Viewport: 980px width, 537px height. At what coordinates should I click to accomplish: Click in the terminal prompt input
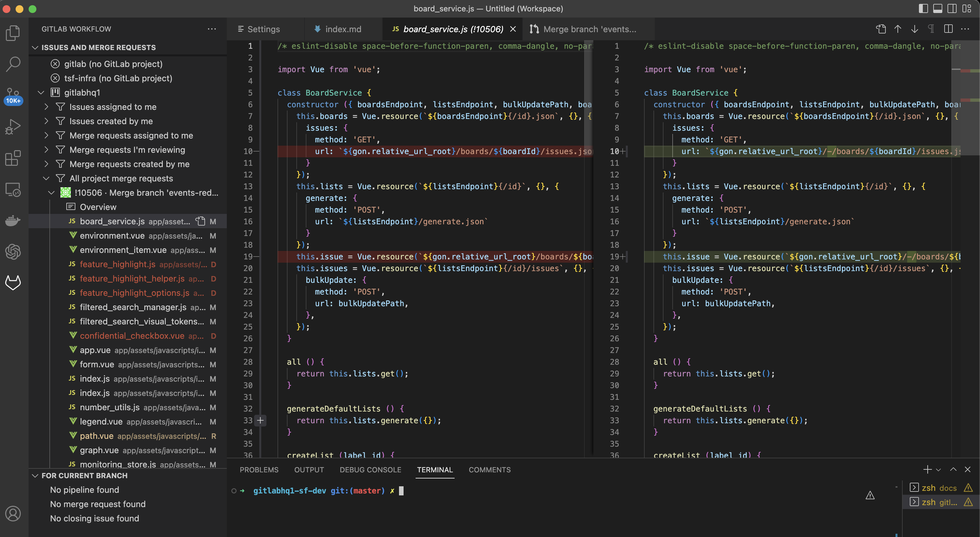[401, 491]
